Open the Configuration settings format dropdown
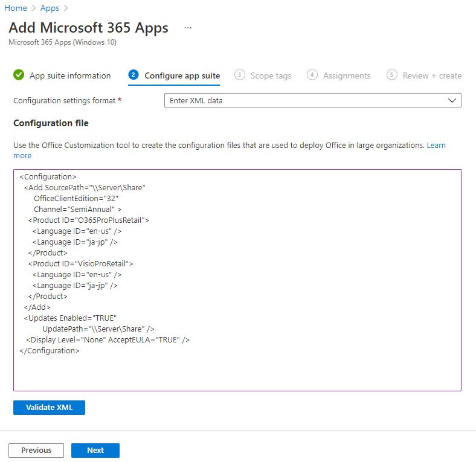Image resolution: width=476 pixels, height=462 pixels. (x=313, y=100)
